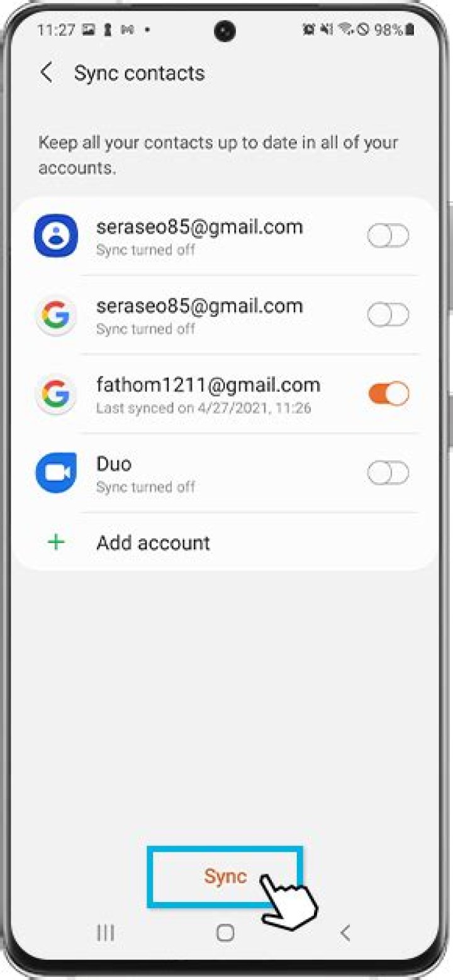The image size is (453, 980).
Task: Tap the Duo video camera icon
Action: [56, 473]
